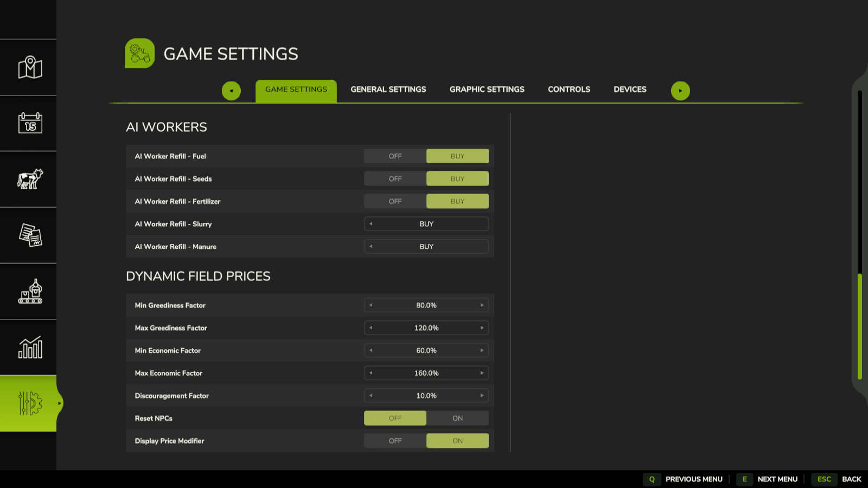Decrease Min Greediness Factor with left arrow

click(x=371, y=305)
